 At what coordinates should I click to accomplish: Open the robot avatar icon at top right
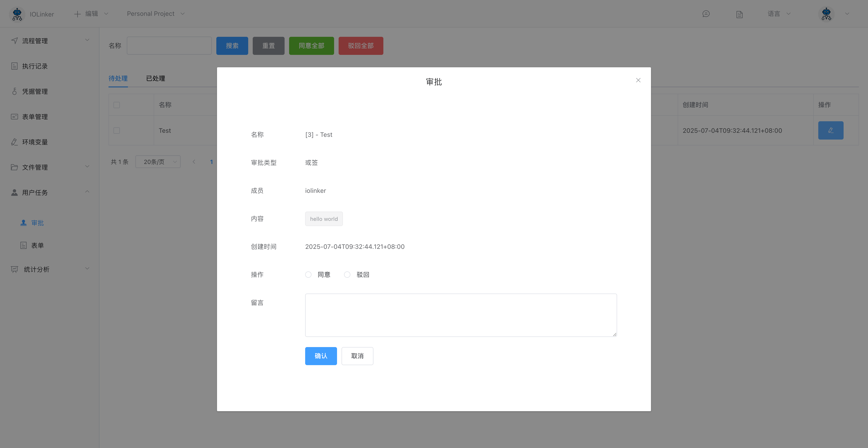(x=826, y=14)
